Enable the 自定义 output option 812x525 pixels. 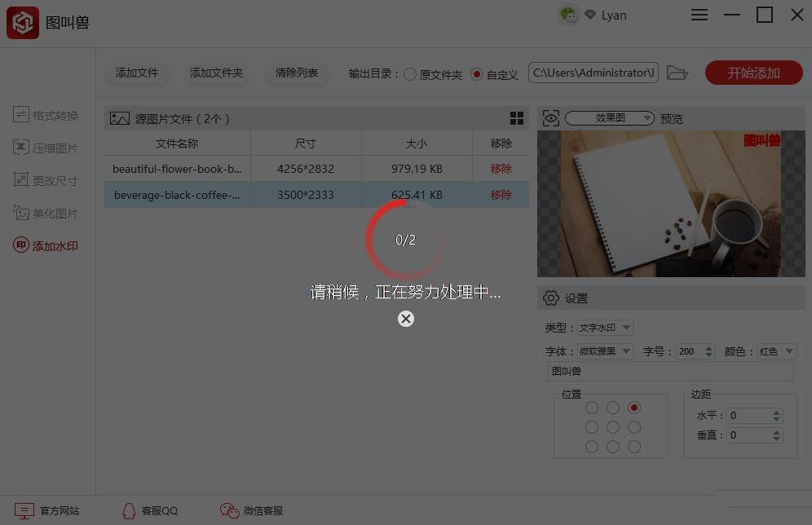[x=476, y=74]
